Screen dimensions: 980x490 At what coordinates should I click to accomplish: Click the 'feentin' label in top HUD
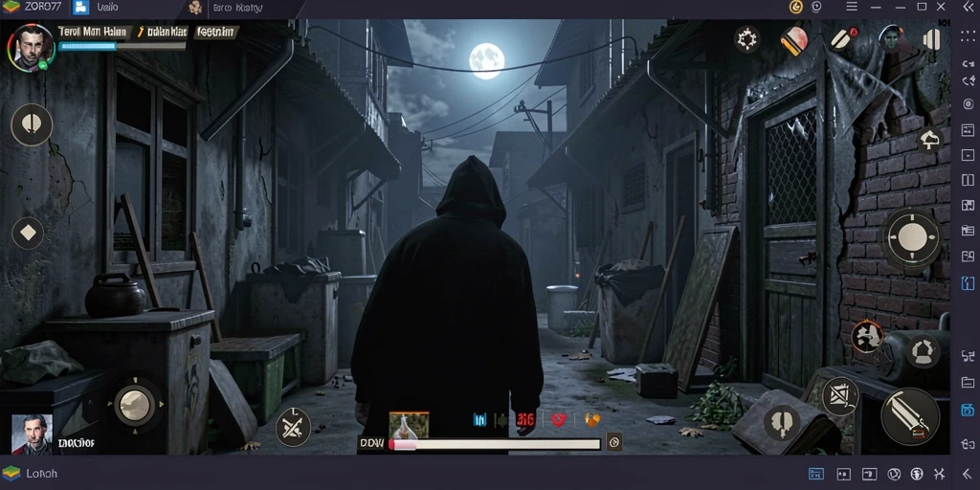(215, 32)
